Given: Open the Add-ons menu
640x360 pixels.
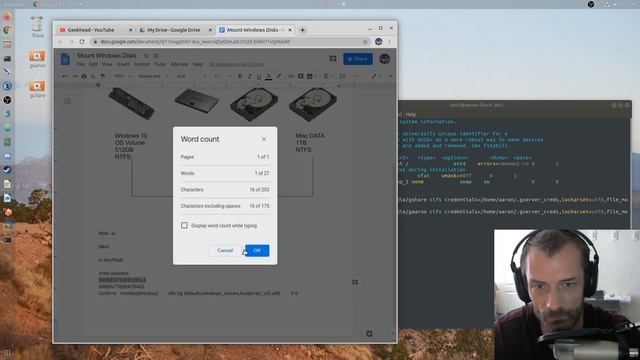Looking at the screenshot, I should pyautogui.click(x=179, y=64).
